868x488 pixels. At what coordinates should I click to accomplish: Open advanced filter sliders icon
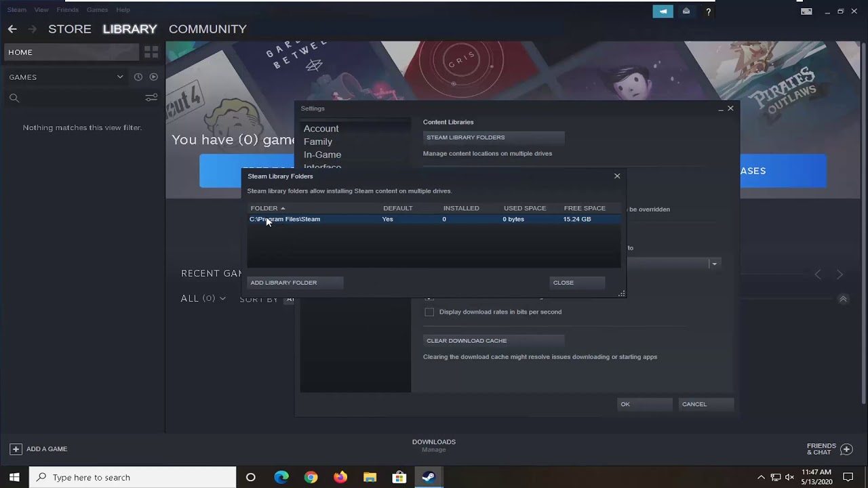(151, 98)
